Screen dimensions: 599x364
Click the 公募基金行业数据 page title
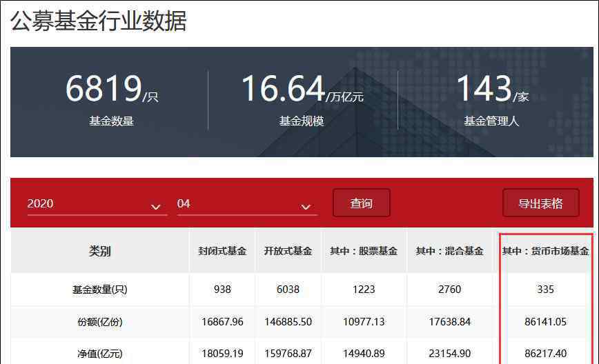(x=99, y=21)
